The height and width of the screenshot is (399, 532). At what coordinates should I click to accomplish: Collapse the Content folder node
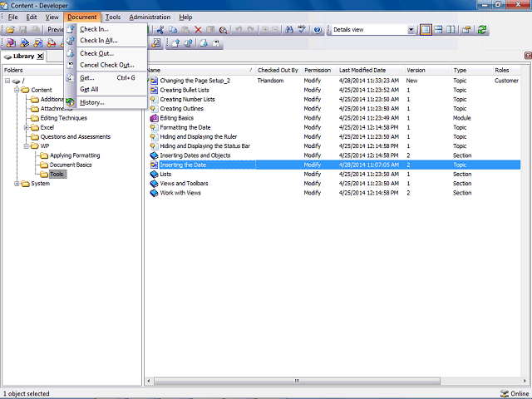pos(17,90)
